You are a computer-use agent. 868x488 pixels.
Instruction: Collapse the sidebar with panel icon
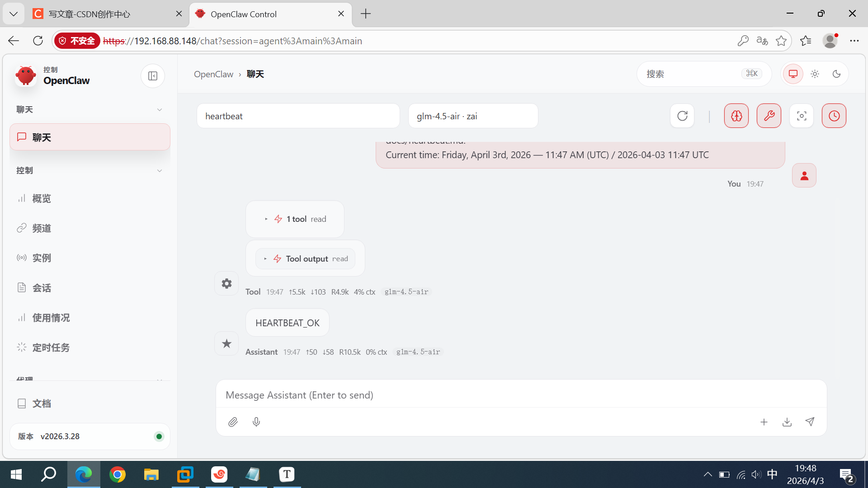click(153, 76)
